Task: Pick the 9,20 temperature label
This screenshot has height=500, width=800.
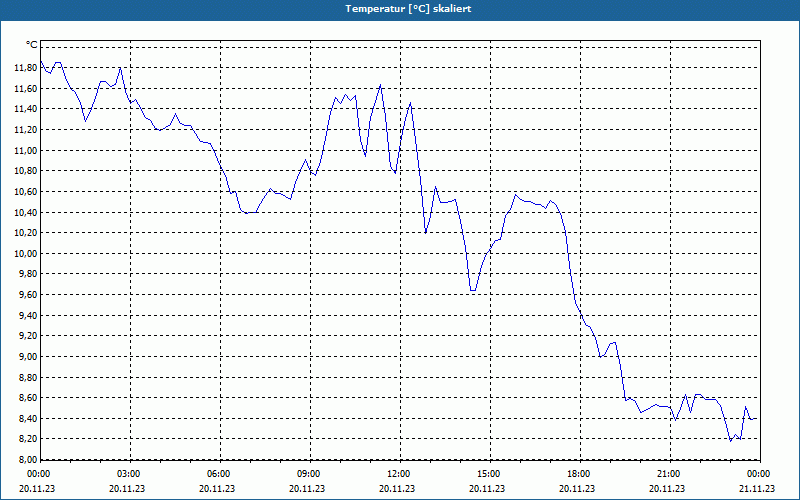Action: (x=29, y=336)
